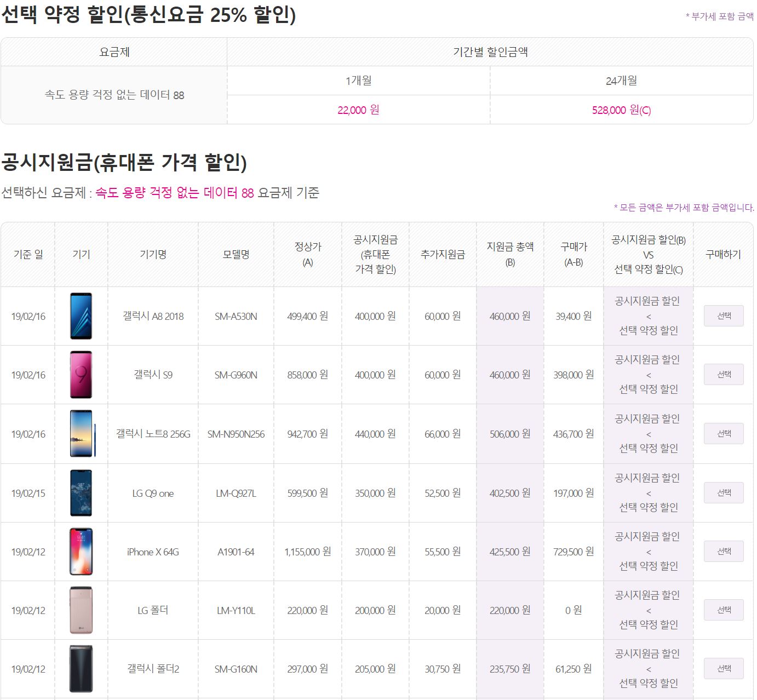757x700 pixels.
Task: Click device name LG Q9 one
Action: coord(153,493)
